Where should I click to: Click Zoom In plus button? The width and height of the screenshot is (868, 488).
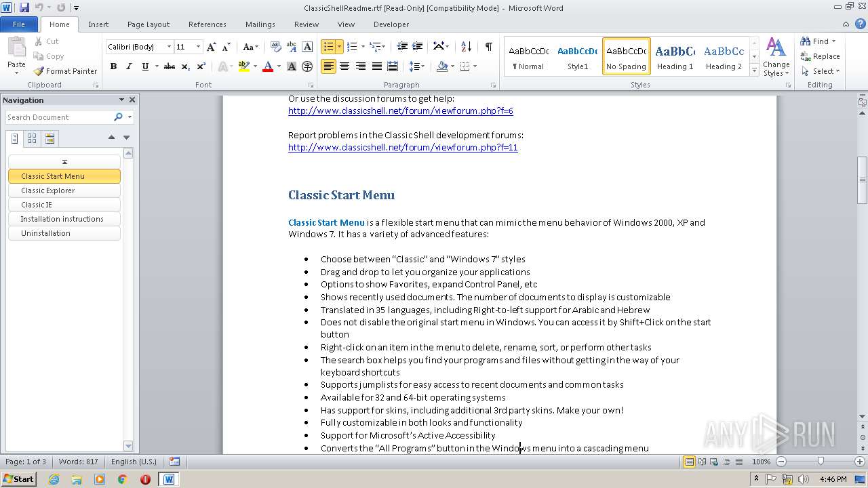pos(860,462)
